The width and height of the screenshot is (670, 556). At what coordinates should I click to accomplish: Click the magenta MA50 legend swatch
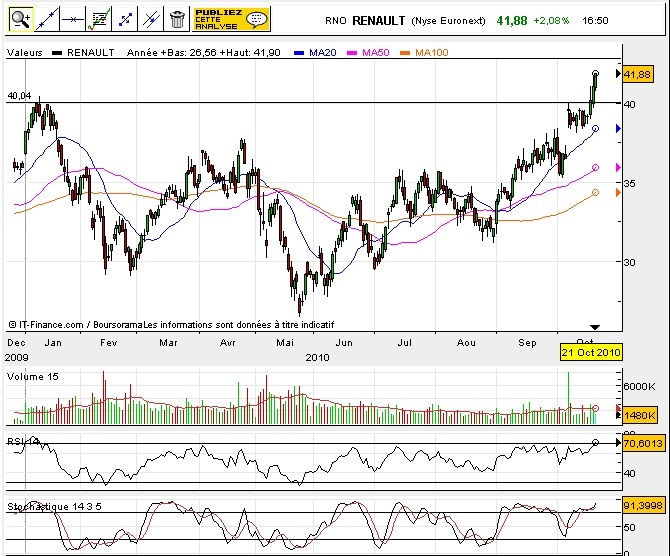click(x=352, y=53)
